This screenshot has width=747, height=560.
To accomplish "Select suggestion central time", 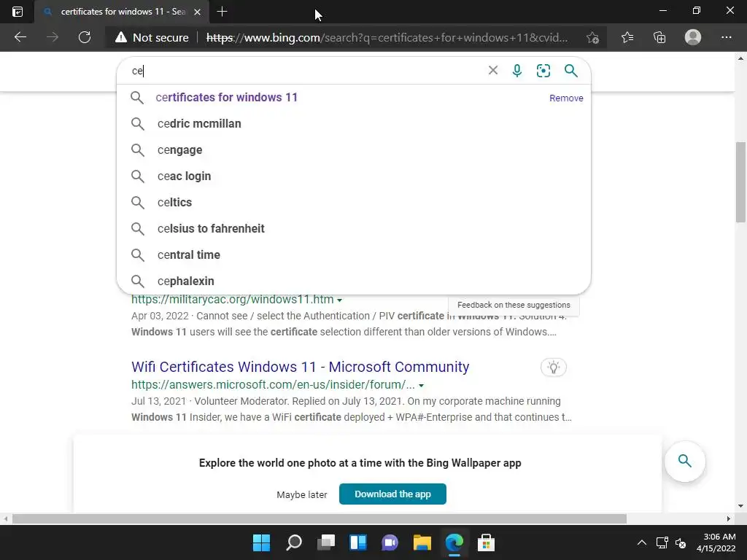I will pyautogui.click(x=354, y=254).
